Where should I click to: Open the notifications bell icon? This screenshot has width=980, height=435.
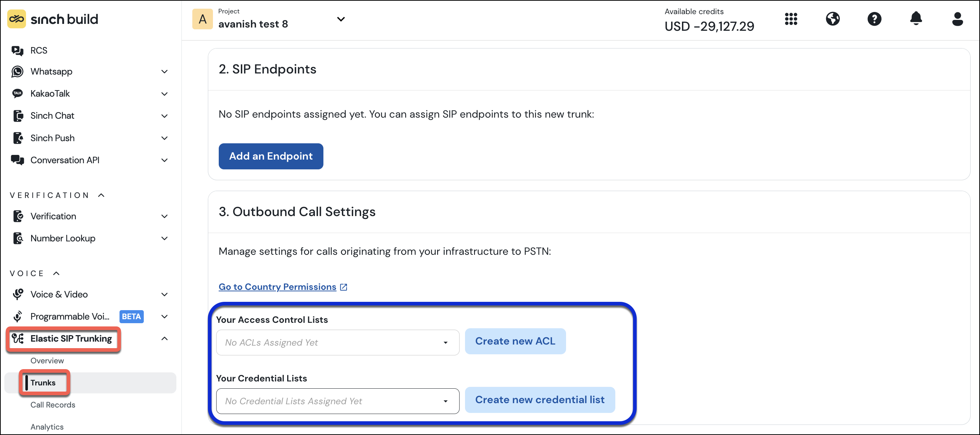pos(916,18)
